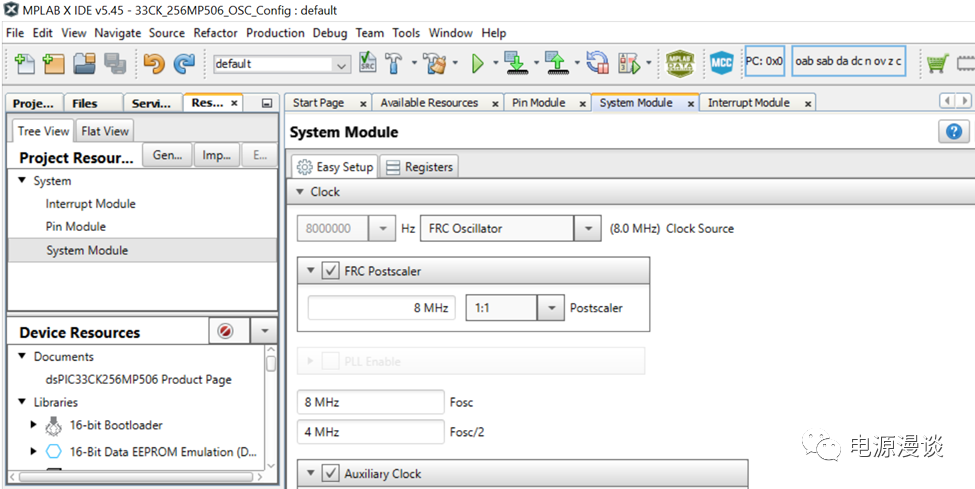Image resolution: width=975 pixels, height=489 pixels.
Task: Click the shopping cart toolbar icon
Action: [937, 64]
